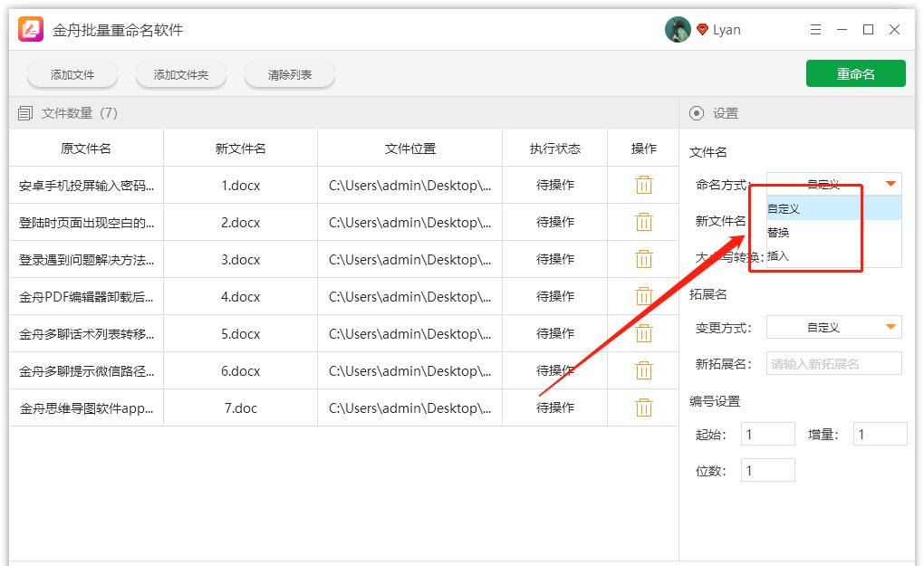Click the green 重命名 button
This screenshot has height=566, width=924.
pos(855,74)
